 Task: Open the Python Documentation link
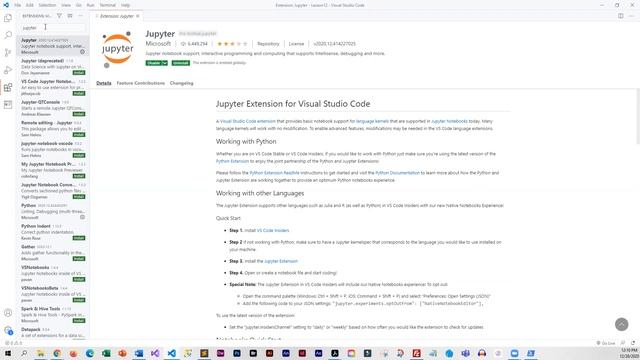(397, 173)
